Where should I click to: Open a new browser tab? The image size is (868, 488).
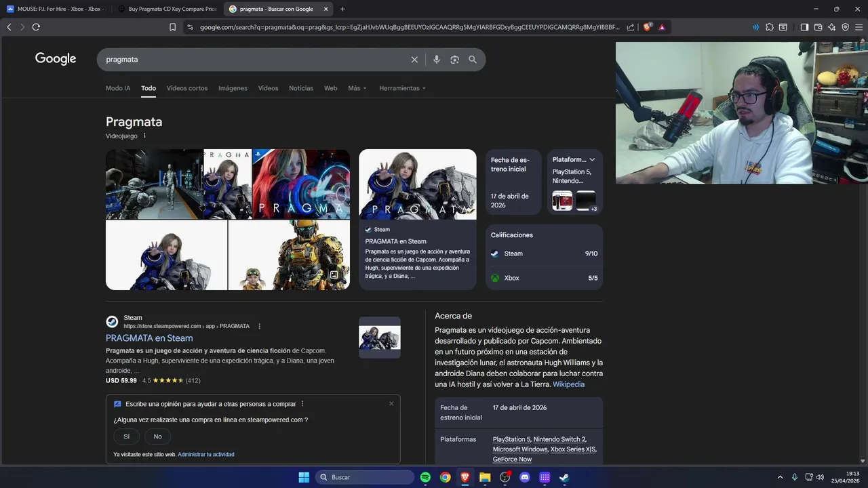click(x=342, y=9)
